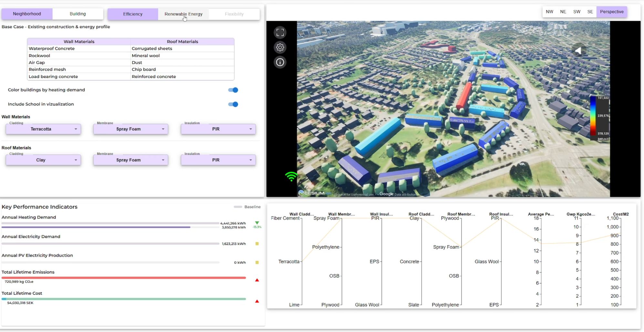The image size is (644, 332).
Task: Click the info icon in viewer
Action: point(280,62)
